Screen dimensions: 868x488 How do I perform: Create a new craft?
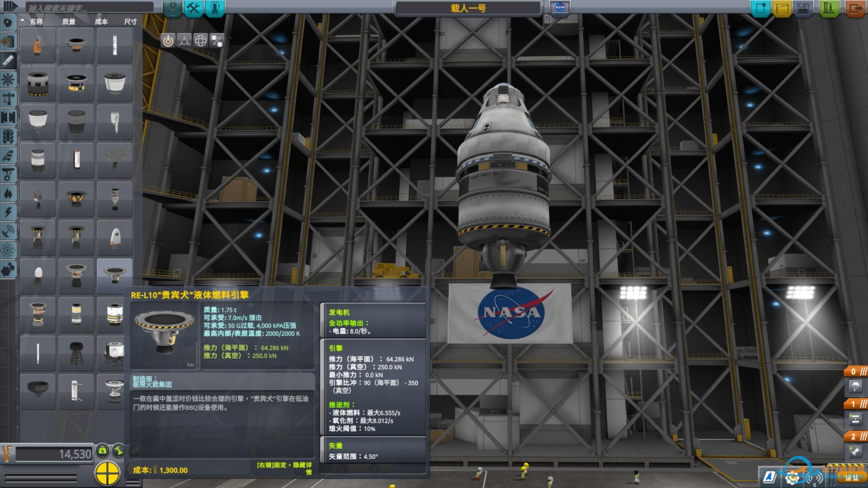coord(760,9)
